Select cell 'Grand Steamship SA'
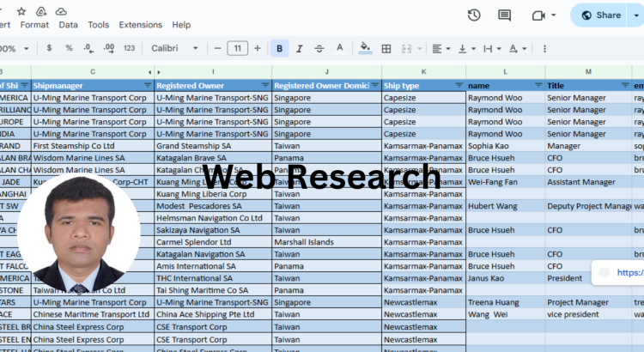The width and height of the screenshot is (644, 352). [213, 146]
